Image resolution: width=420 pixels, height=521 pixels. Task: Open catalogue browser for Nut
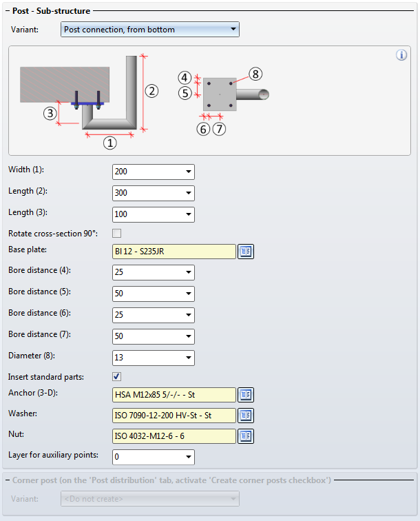246,436
